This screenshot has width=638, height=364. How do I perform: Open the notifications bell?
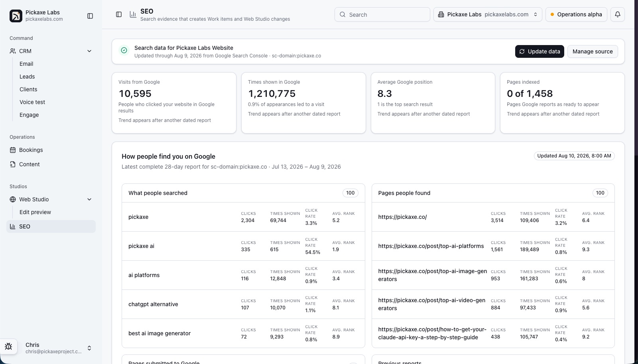618,14
